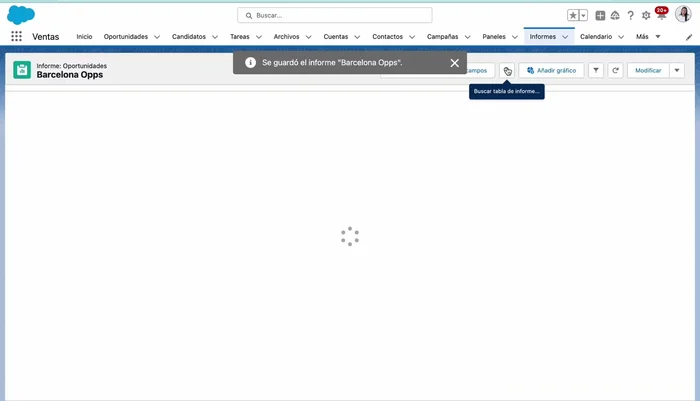Screen dimensions: 700x401
Task: Expand the Oportunidades tab dropdown
Action: coord(157,37)
